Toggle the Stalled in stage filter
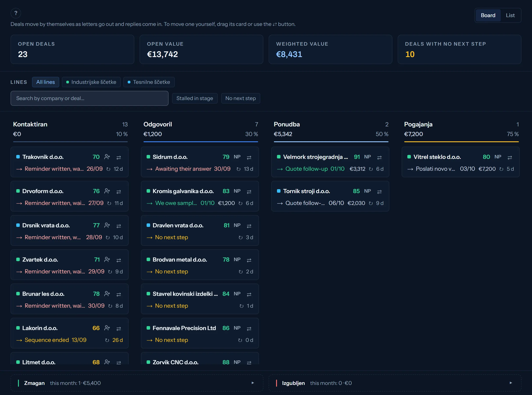 tap(195, 98)
